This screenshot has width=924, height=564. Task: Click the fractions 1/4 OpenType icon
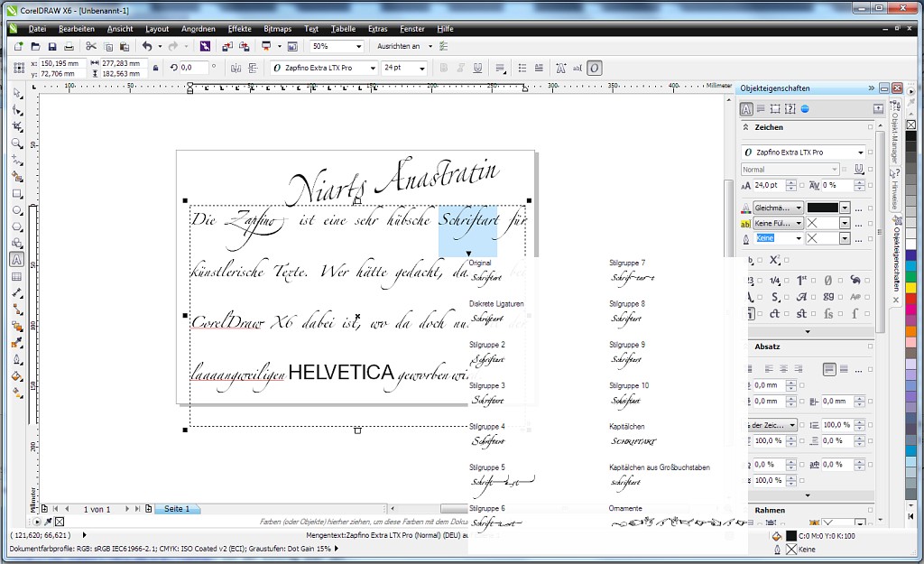click(x=774, y=281)
